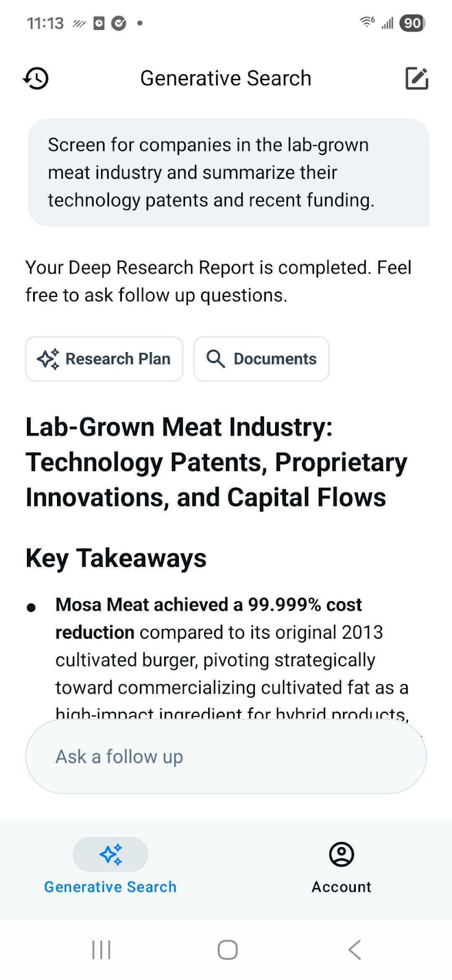Tap the magnifier icon on Documents
This screenshot has width=452, height=980.
216,359
